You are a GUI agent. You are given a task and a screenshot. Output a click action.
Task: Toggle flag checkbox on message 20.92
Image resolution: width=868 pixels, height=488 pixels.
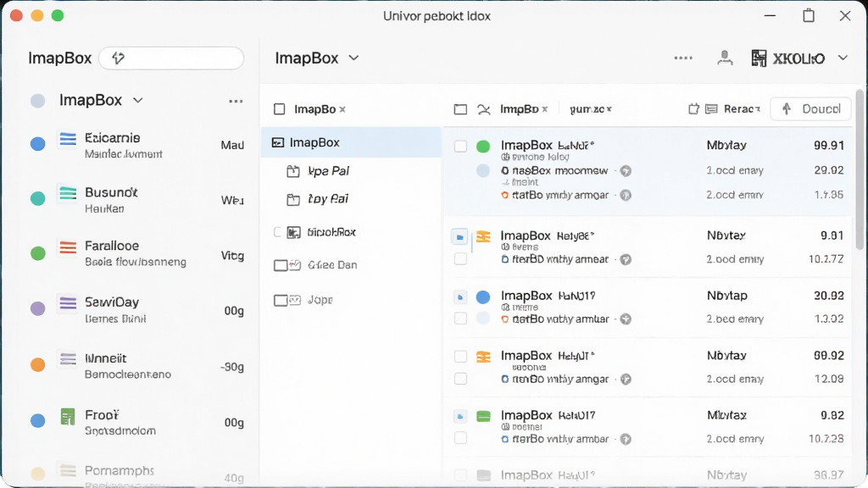pos(460,297)
